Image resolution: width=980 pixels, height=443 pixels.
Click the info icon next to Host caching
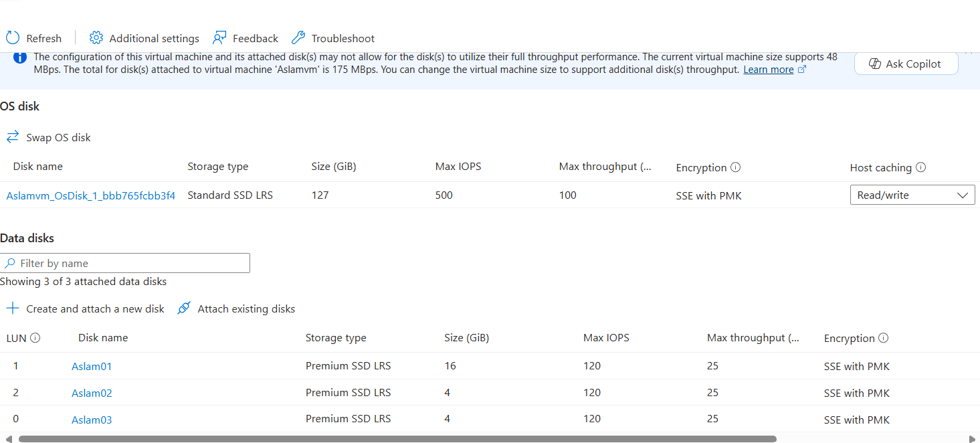pos(920,167)
